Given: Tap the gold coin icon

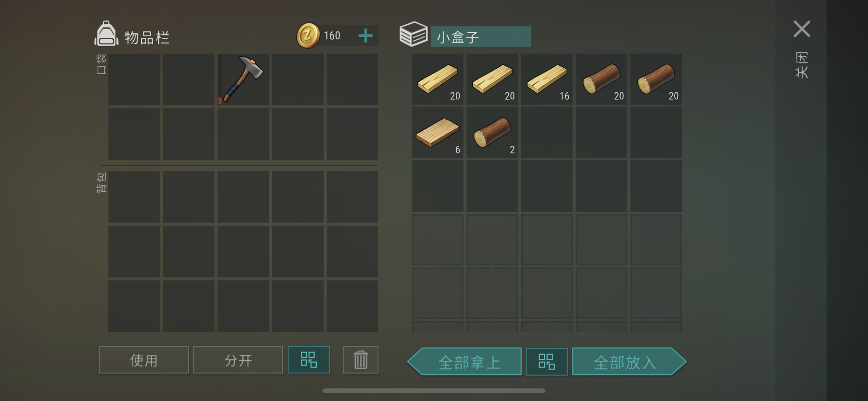Looking at the screenshot, I should coord(308,35).
